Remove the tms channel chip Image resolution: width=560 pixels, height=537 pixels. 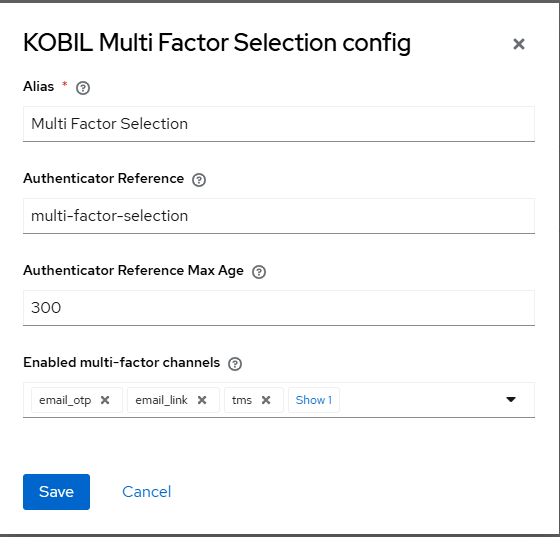click(266, 400)
